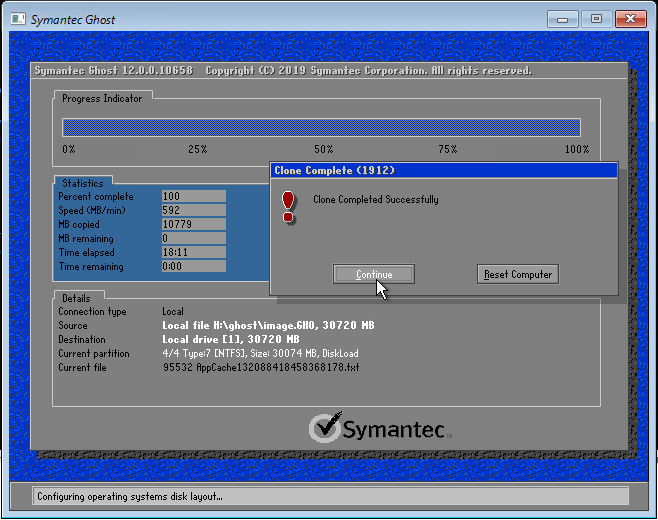Screen dimensions: 658x520
Task: Click the Symantec Ghost window title icon
Action: tap(18, 19)
